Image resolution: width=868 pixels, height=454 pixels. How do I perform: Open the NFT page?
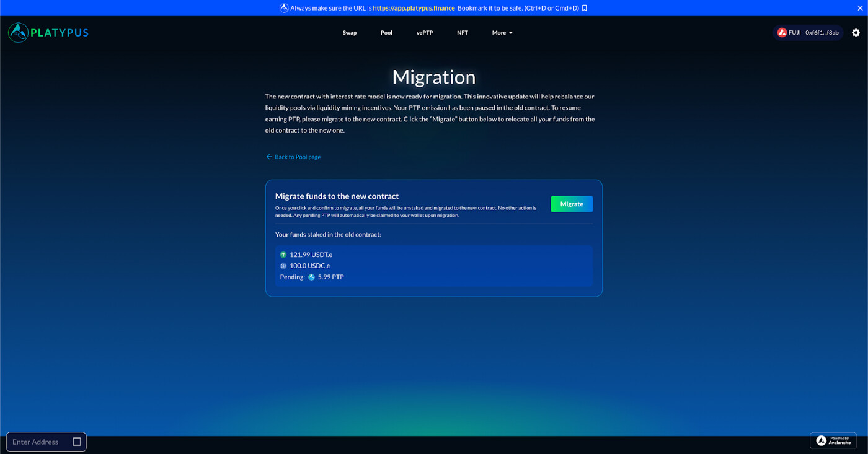[x=463, y=33]
